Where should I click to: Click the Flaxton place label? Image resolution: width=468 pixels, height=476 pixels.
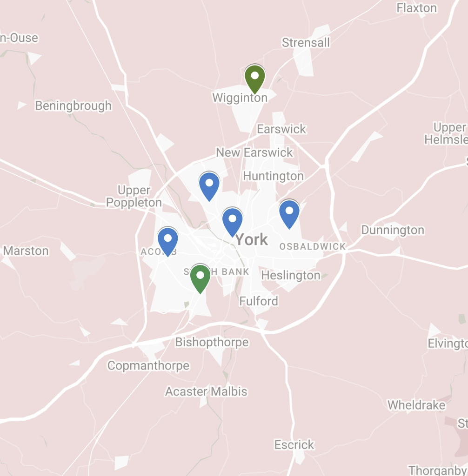pyautogui.click(x=417, y=8)
